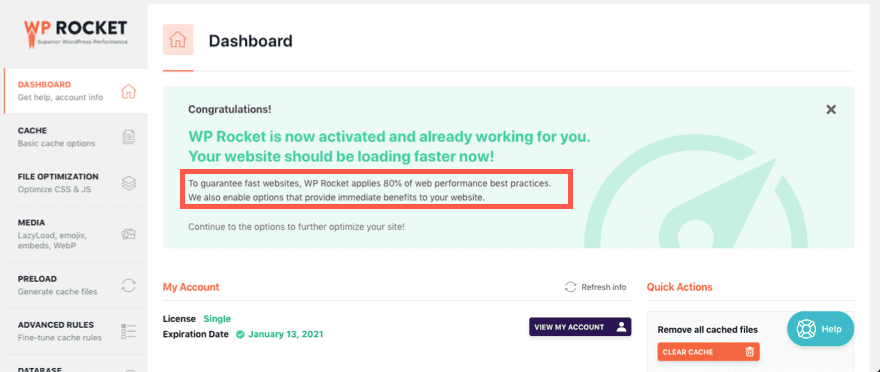Dismiss the Congratulations notice
This screenshot has width=880, height=372.
coord(831,109)
